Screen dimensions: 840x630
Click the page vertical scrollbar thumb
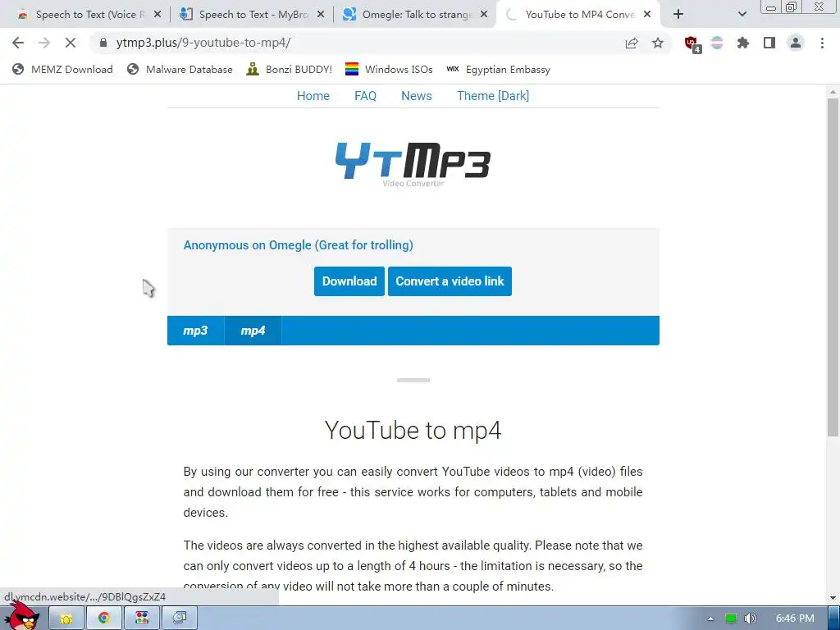pos(833,267)
